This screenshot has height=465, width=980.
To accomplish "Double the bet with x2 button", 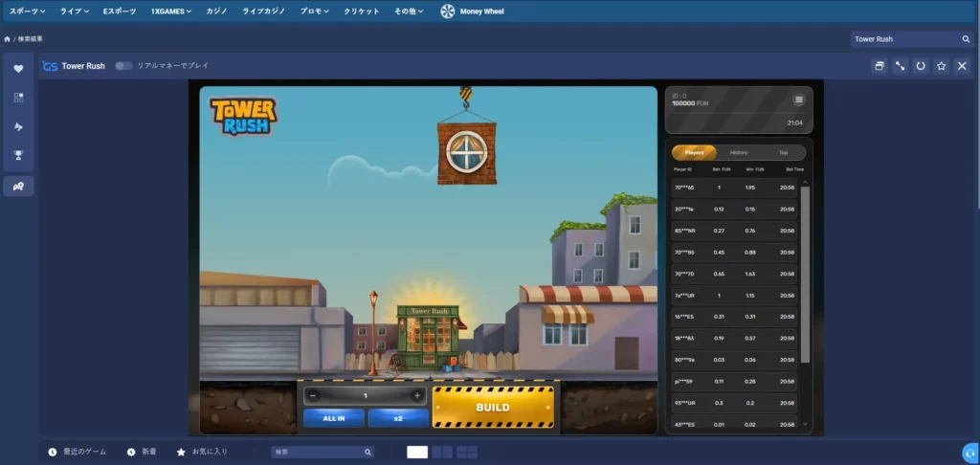I will click(x=398, y=418).
